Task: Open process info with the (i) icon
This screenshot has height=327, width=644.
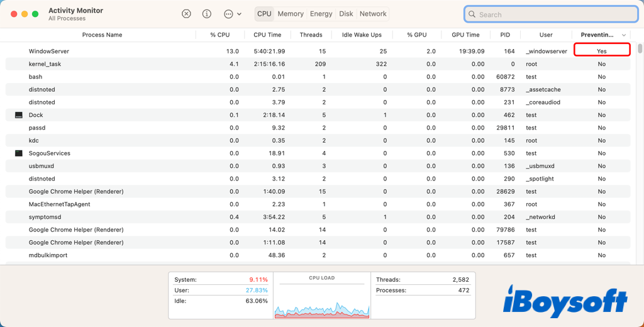Action: coord(207,14)
